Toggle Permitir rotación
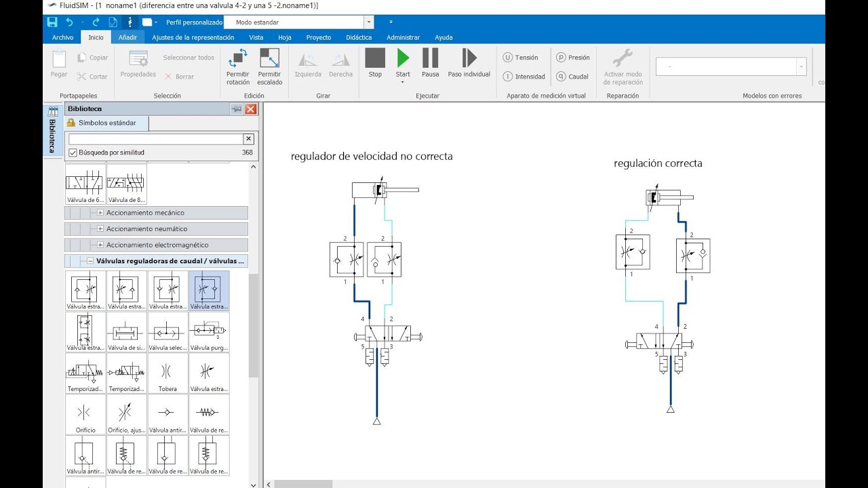The height and width of the screenshot is (488, 868). point(238,67)
